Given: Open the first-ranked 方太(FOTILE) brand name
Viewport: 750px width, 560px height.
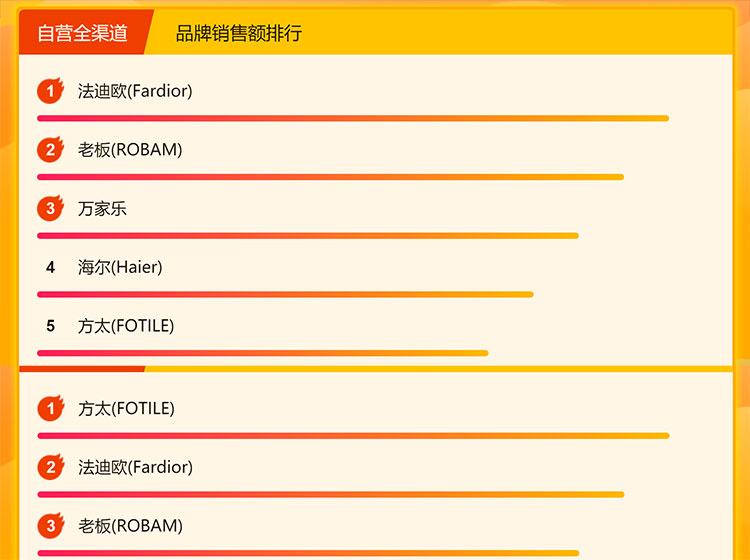Looking at the screenshot, I should click(126, 408).
